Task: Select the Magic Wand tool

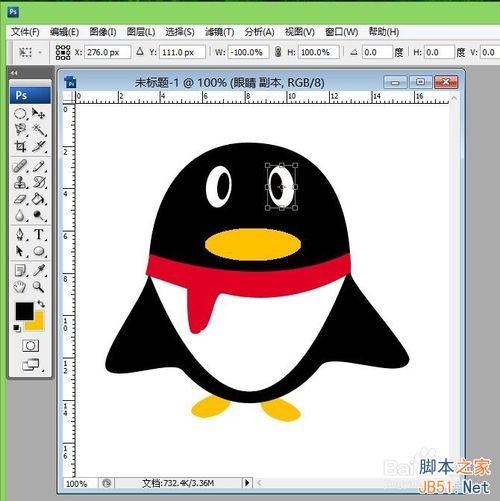Action: point(39,130)
